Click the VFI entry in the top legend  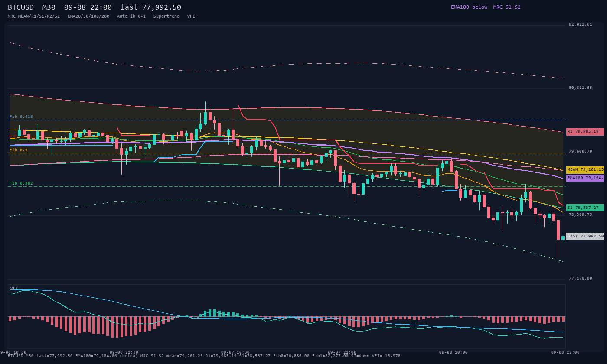click(x=191, y=16)
